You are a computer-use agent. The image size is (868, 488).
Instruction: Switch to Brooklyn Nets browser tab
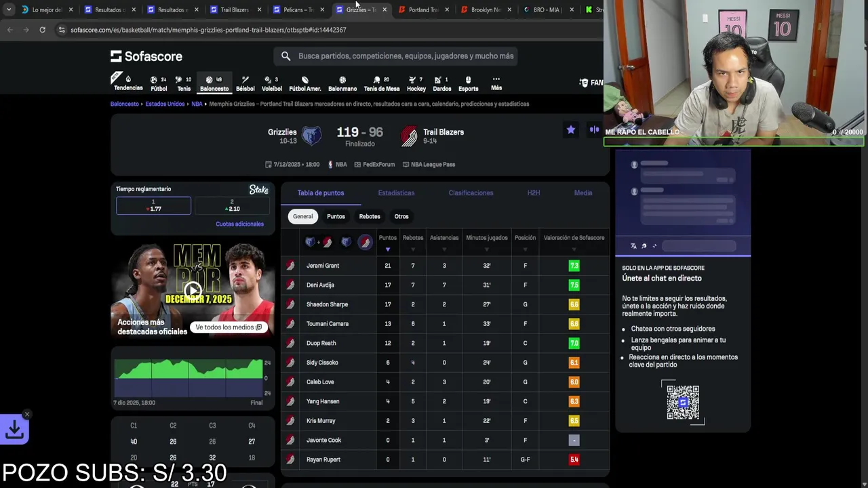486,9
